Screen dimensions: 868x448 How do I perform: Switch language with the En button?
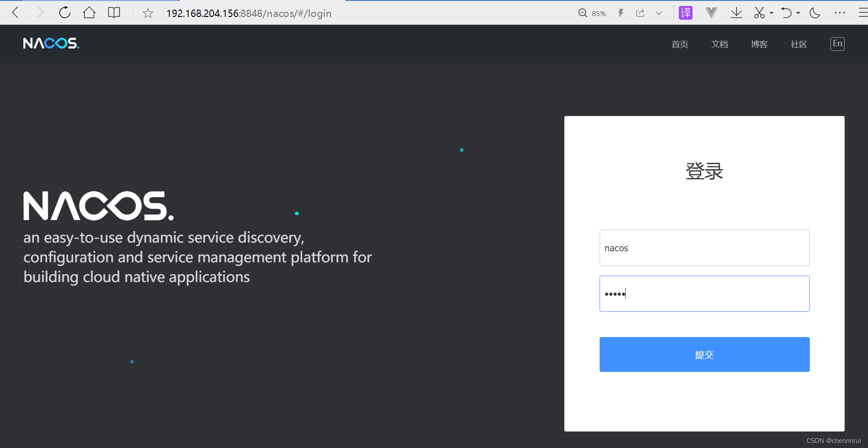click(x=837, y=44)
